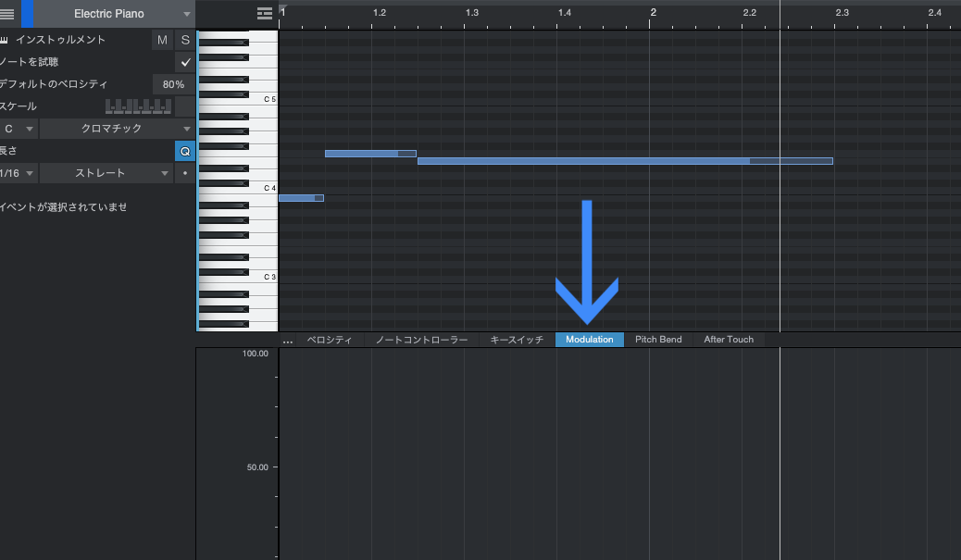Open the C root note dropdown
961x560 pixels.
[x=19, y=129]
